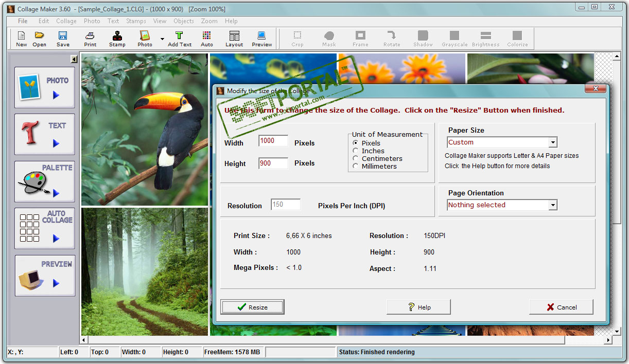This screenshot has width=629, height=364.
Task: Open the AUTO COLLAGE sidebar button
Action: (x=45, y=228)
